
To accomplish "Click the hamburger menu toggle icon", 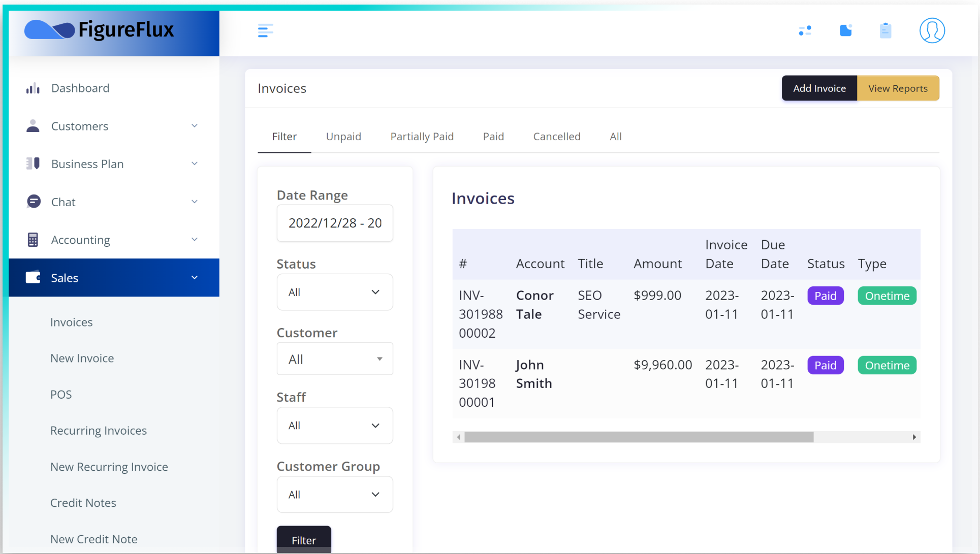I will coord(265,30).
